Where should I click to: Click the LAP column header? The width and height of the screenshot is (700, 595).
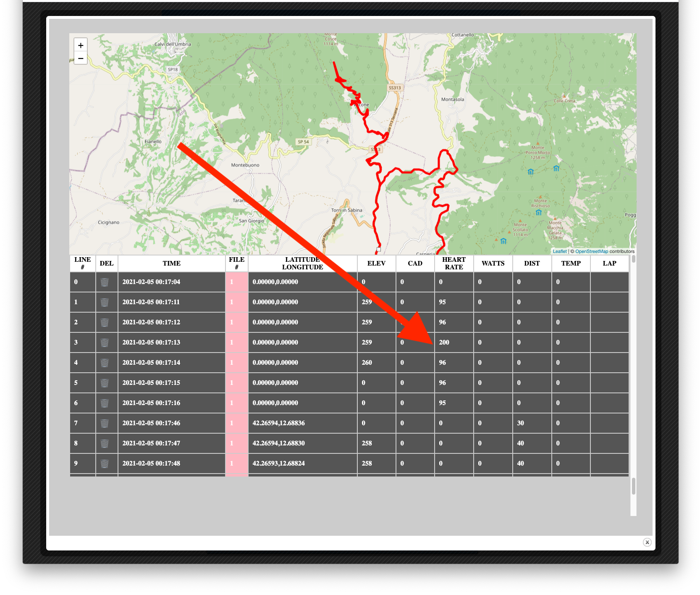[x=610, y=263]
